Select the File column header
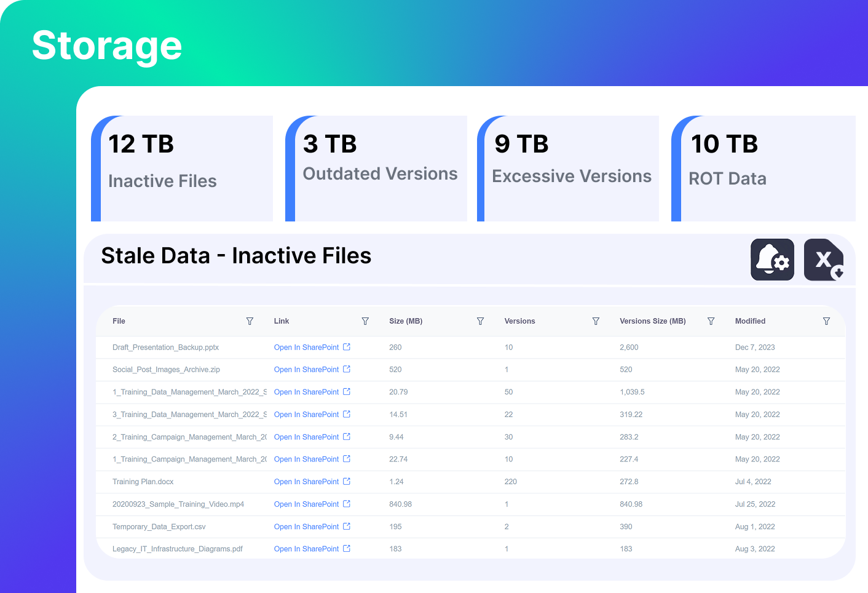The height and width of the screenshot is (593, 868). tap(119, 320)
